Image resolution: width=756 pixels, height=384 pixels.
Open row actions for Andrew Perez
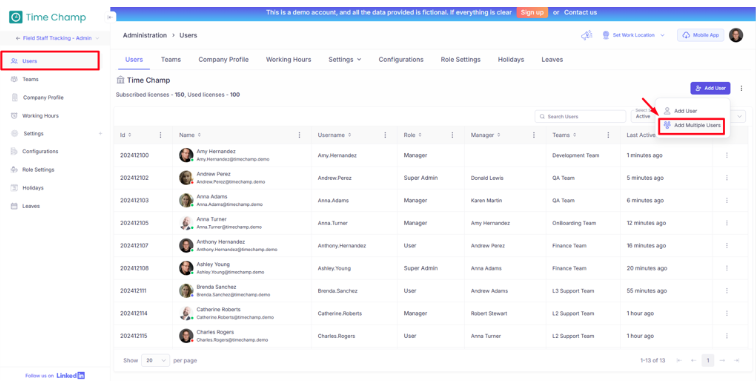pyautogui.click(x=727, y=178)
